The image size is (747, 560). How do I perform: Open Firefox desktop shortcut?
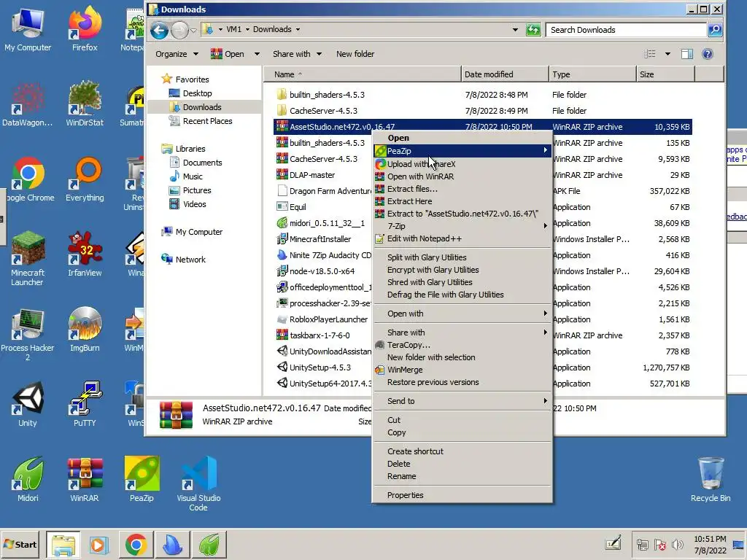point(85,28)
